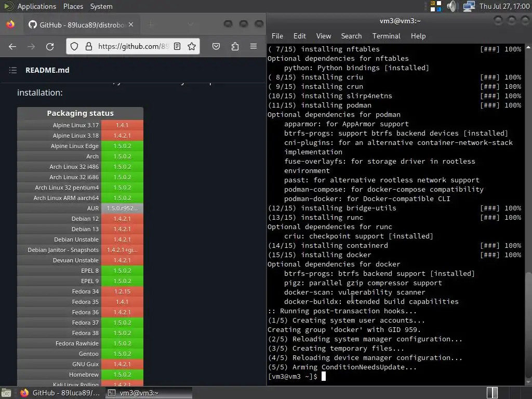Click the terminal line 'installing podman'
This screenshot has height=399, width=532.
(336, 105)
